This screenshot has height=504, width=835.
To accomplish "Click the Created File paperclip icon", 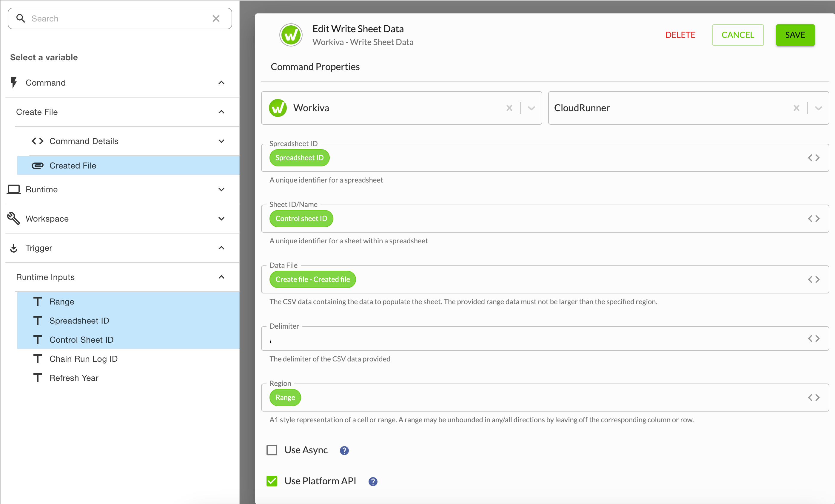I will click(38, 165).
